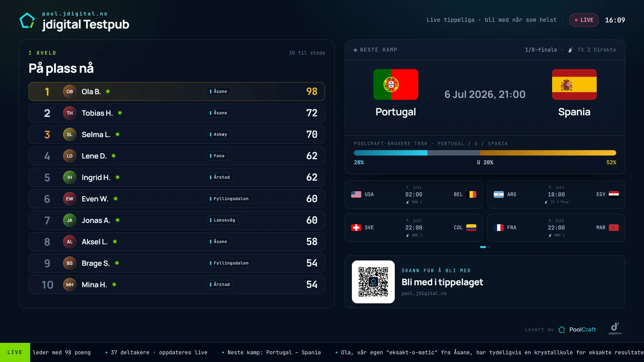Click the Egypt flag icon
The width and height of the screenshot is (644, 362).
coord(614,194)
